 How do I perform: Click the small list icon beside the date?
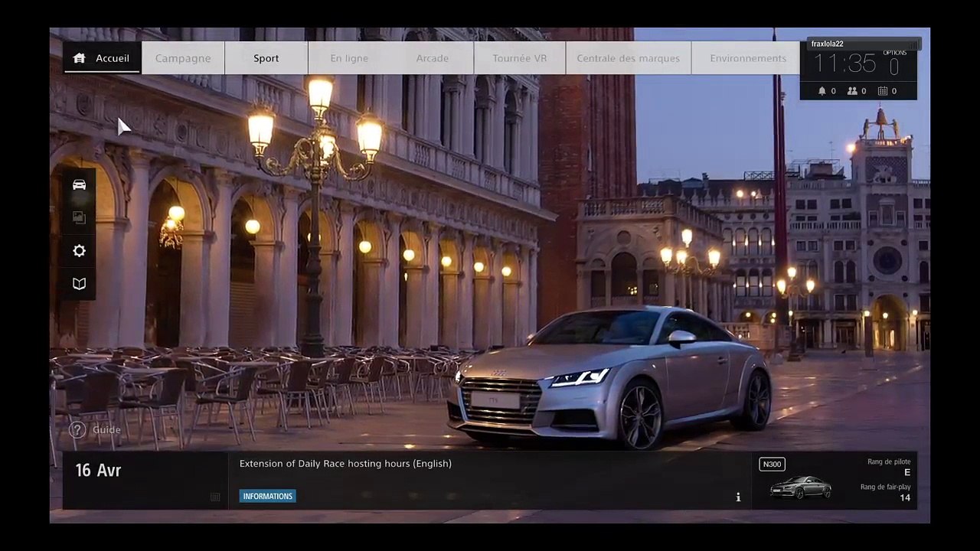tap(215, 497)
